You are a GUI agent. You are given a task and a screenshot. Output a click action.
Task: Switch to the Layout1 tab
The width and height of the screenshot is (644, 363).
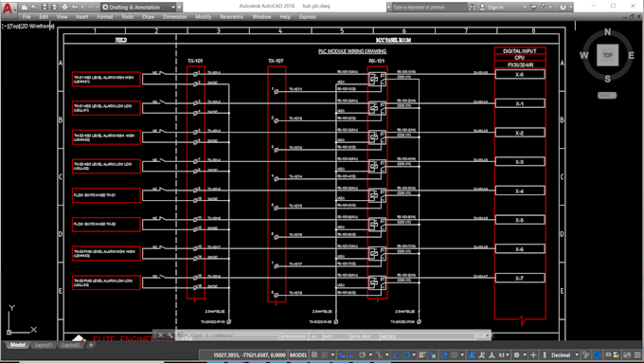coord(44,345)
